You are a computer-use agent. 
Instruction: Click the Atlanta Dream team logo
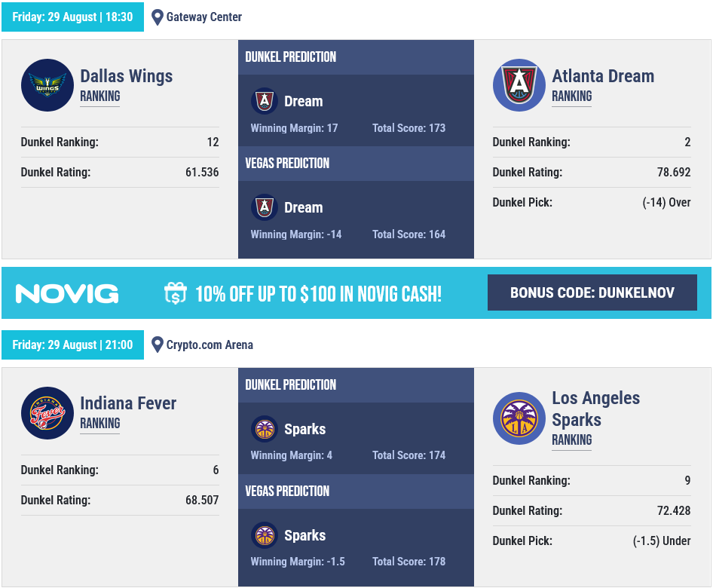(519, 85)
